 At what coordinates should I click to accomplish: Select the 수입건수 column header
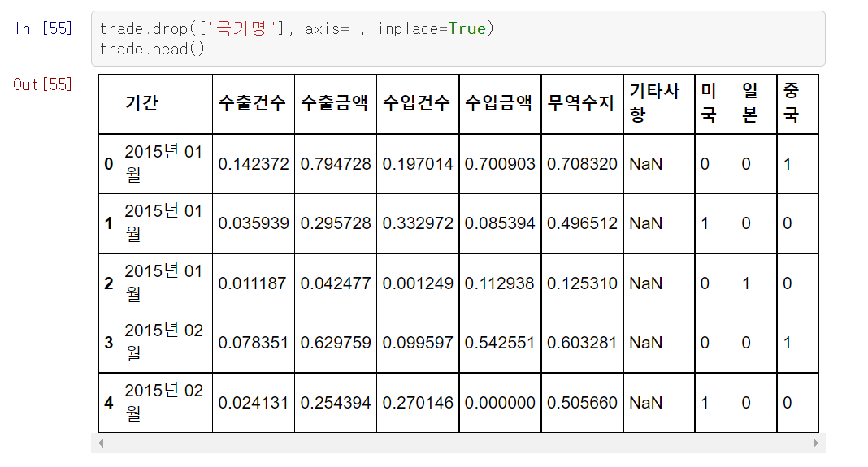click(417, 103)
